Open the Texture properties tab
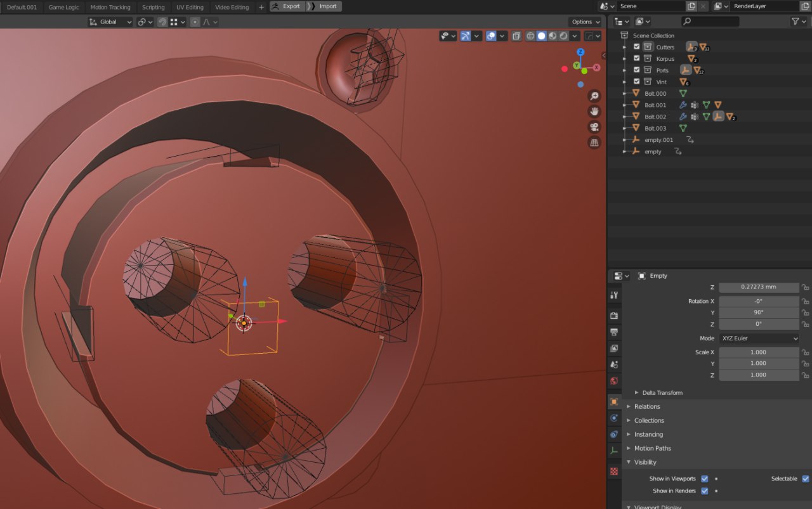812x509 pixels. click(613, 471)
